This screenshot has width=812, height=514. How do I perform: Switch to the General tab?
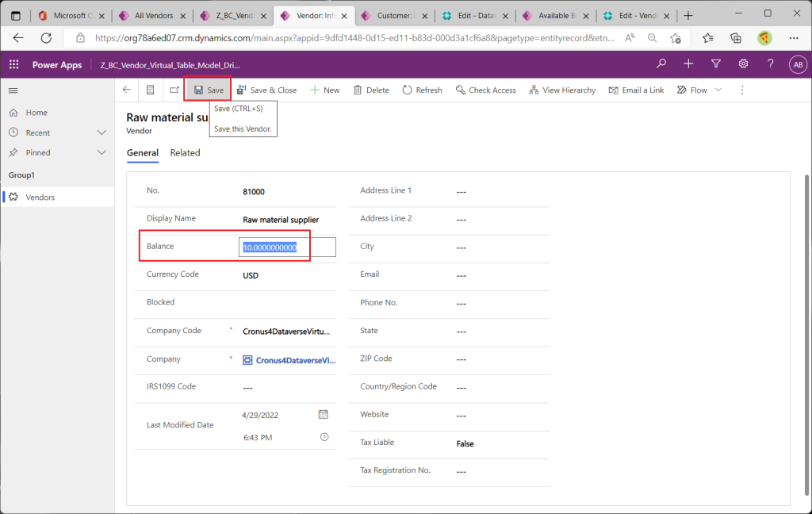point(143,153)
